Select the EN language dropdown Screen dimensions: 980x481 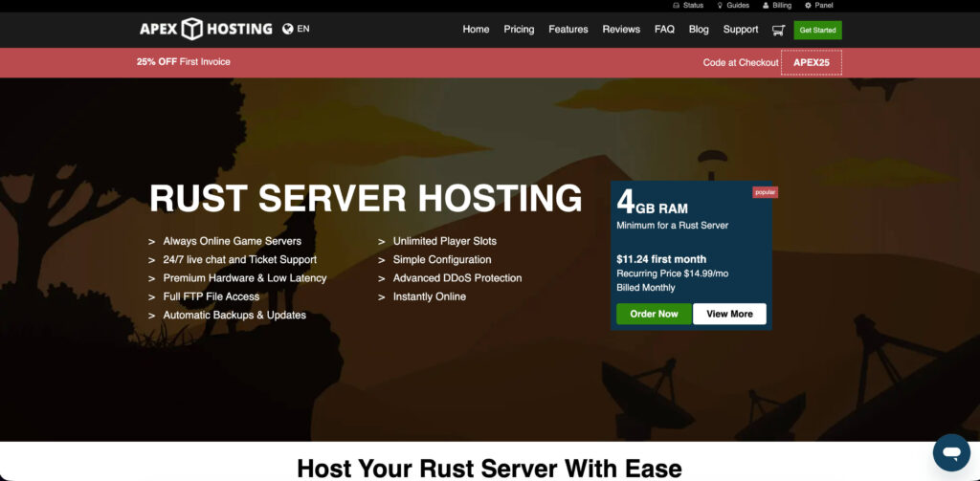click(303, 29)
